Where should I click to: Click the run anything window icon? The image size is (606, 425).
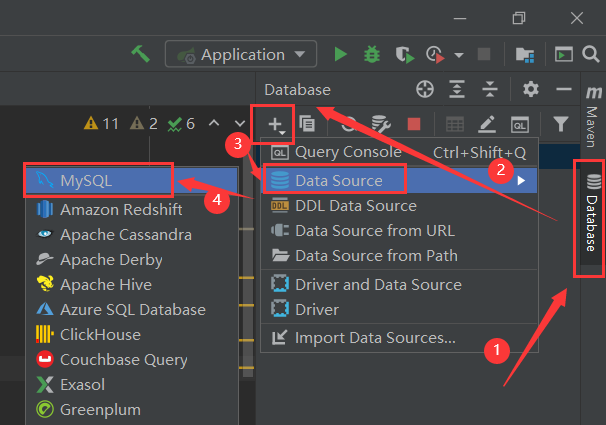coord(563,54)
